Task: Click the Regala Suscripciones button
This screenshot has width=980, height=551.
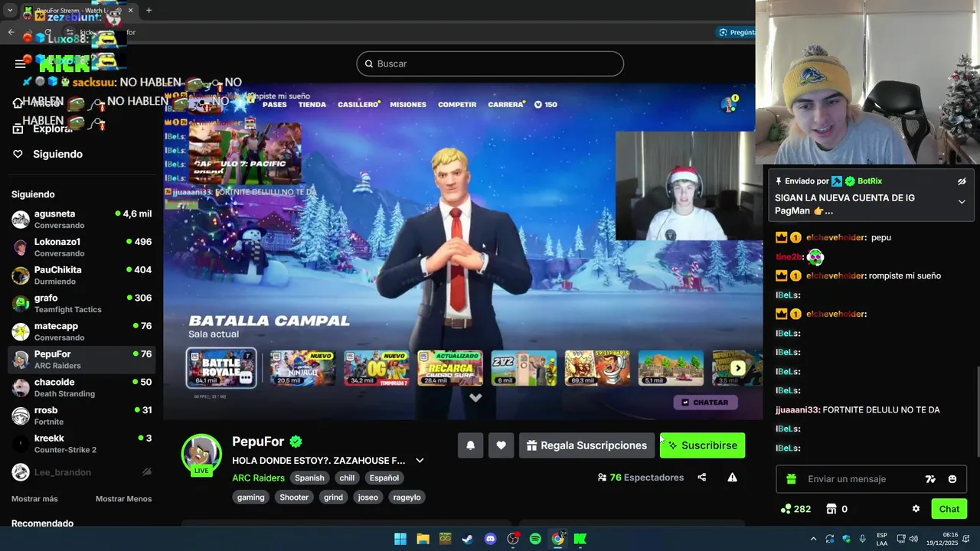Action: coord(586,445)
